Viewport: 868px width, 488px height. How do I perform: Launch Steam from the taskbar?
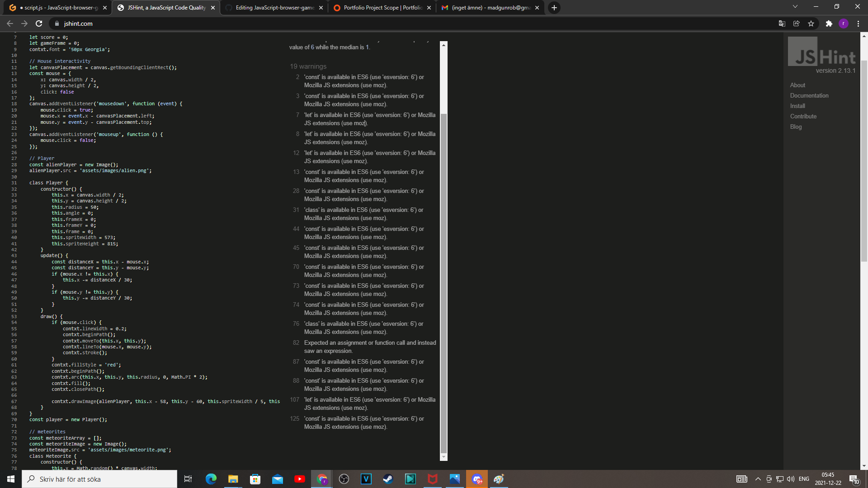(388, 479)
